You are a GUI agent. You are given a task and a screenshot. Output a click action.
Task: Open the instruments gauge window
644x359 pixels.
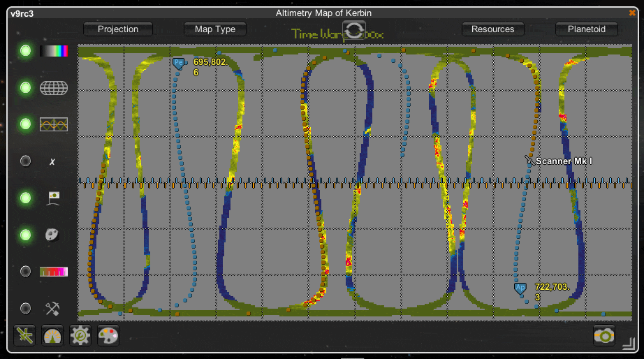[x=52, y=335]
